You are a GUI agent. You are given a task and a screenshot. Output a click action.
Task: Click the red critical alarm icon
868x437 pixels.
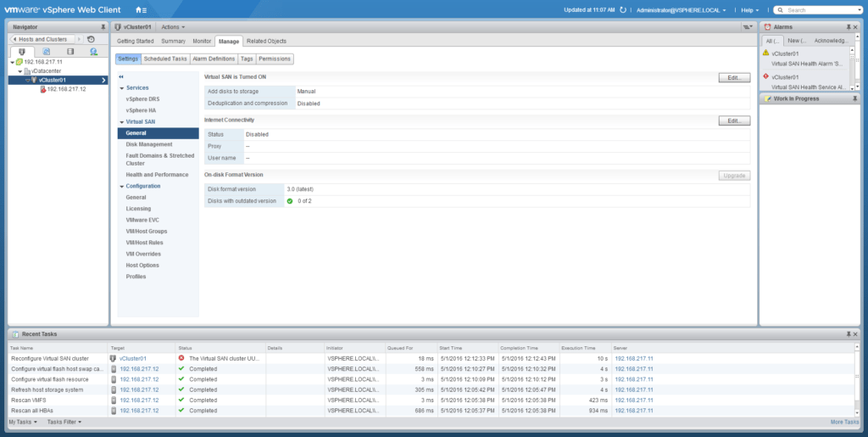[765, 76]
